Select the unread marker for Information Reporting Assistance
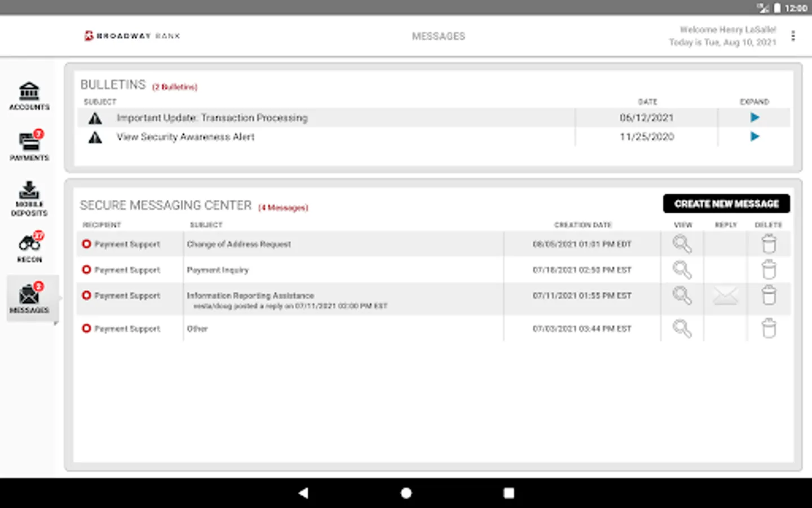 86,295
